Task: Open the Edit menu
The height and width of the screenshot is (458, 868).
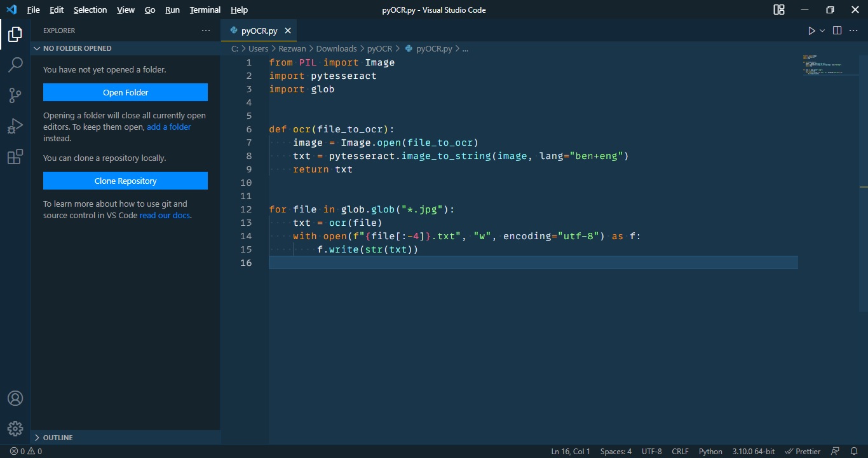Action: click(x=57, y=10)
